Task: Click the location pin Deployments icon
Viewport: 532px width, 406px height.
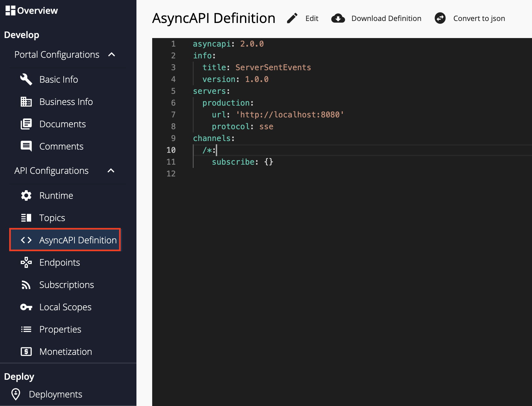Action: [x=16, y=394]
